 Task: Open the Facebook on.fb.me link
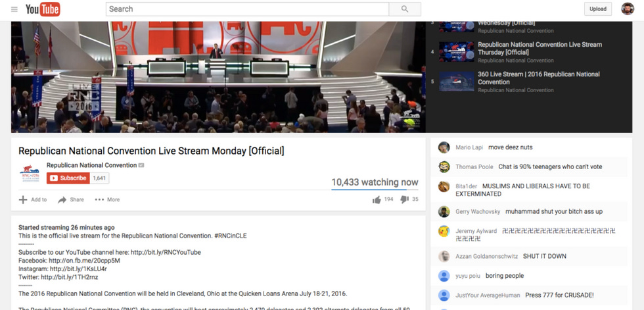point(84,261)
